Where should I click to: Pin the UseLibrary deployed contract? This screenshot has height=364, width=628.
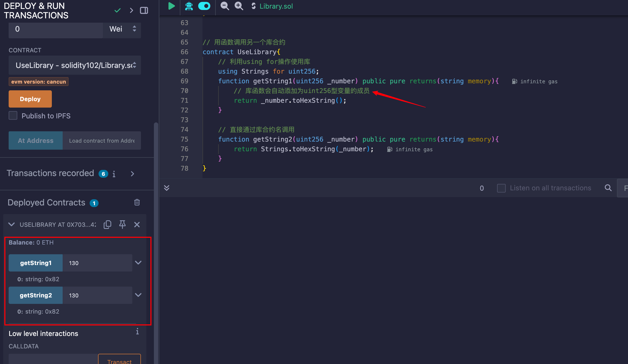pos(122,224)
